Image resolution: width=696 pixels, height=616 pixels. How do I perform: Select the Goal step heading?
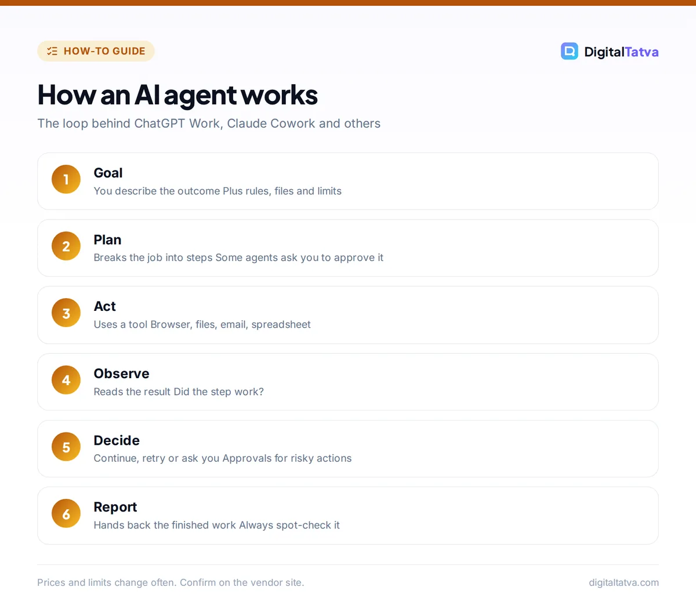point(108,173)
